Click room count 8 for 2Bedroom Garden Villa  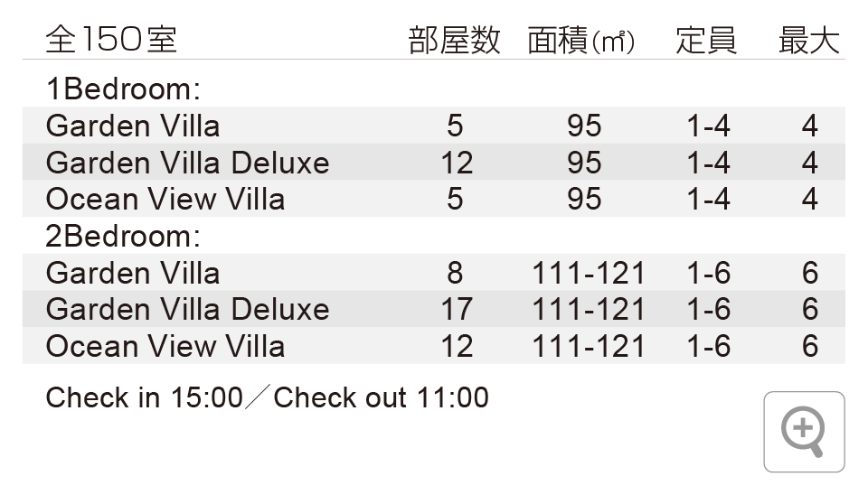pyautogui.click(x=455, y=273)
